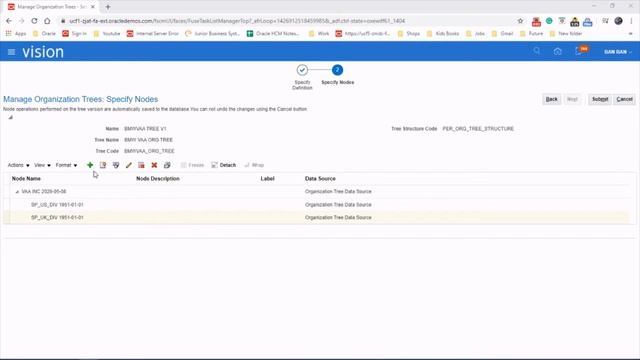This screenshot has width=640, height=360.
Task: Click the browser back arrow
Action: coord(9,21)
